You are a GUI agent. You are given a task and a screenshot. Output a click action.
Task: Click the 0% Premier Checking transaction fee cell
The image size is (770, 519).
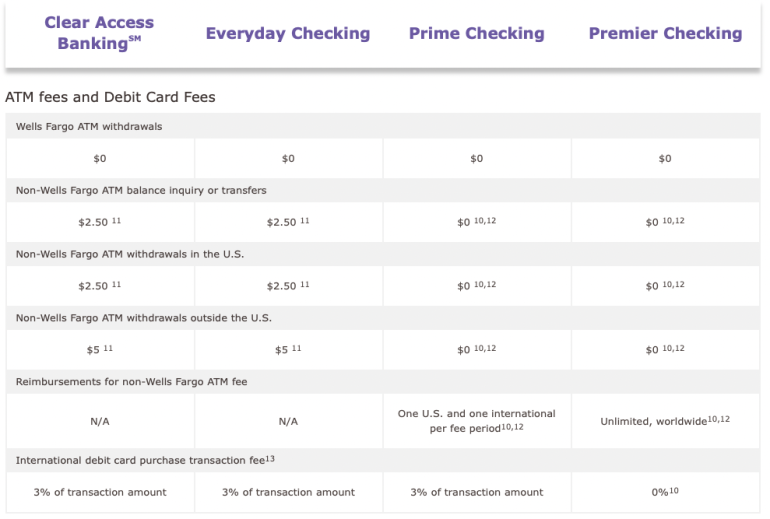point(660,492)
